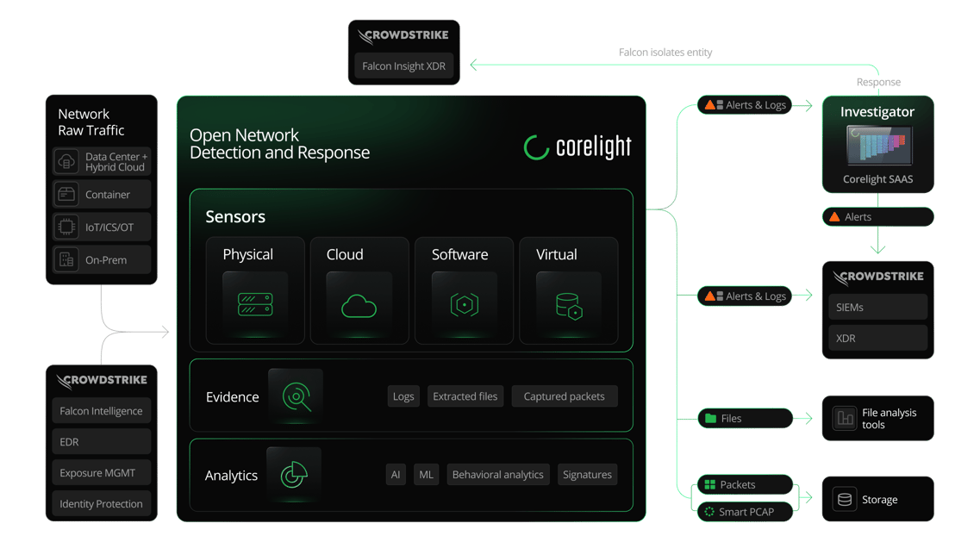
Task: Click the ML analytics tag
Action: point(427,475)
